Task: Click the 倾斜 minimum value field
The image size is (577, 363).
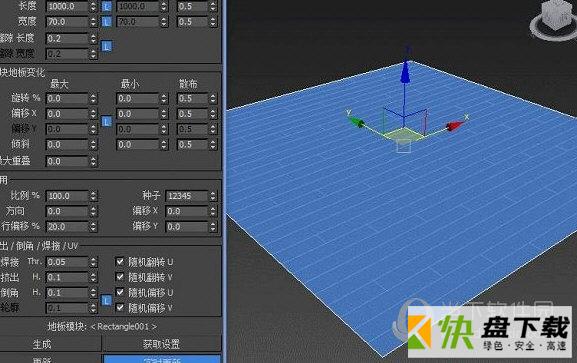Action: [138, 145]
